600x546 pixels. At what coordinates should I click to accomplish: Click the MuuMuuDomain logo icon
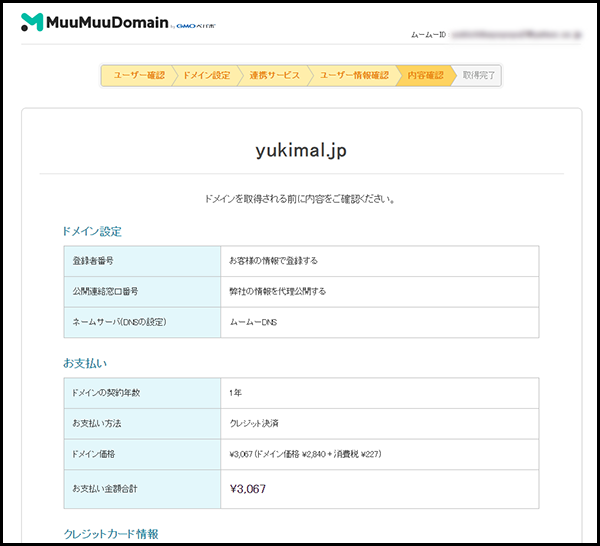[32, 22]
